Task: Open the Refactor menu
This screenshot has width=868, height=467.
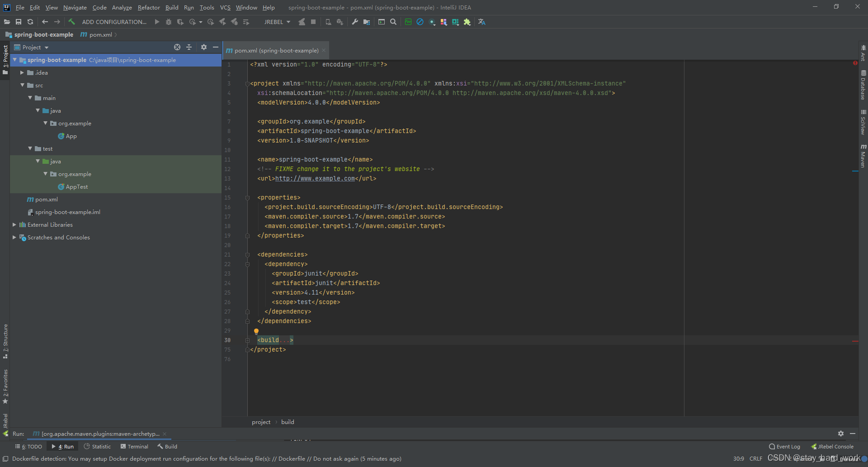Action: (x=149, y=7)
